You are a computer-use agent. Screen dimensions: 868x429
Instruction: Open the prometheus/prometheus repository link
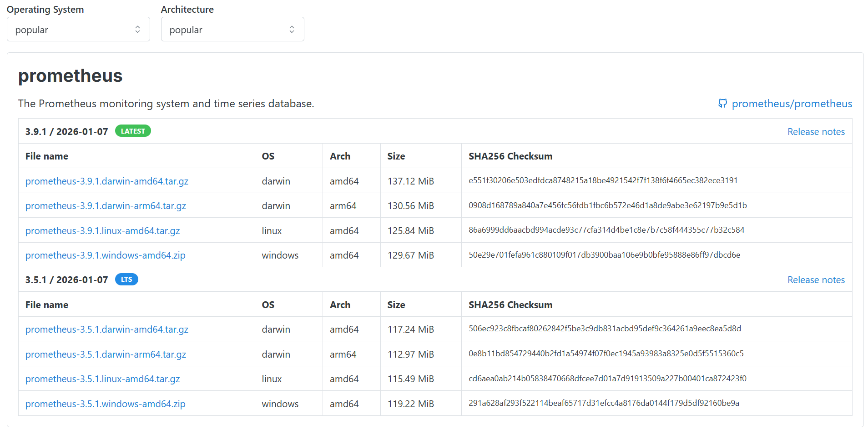[x=792, y=104]
